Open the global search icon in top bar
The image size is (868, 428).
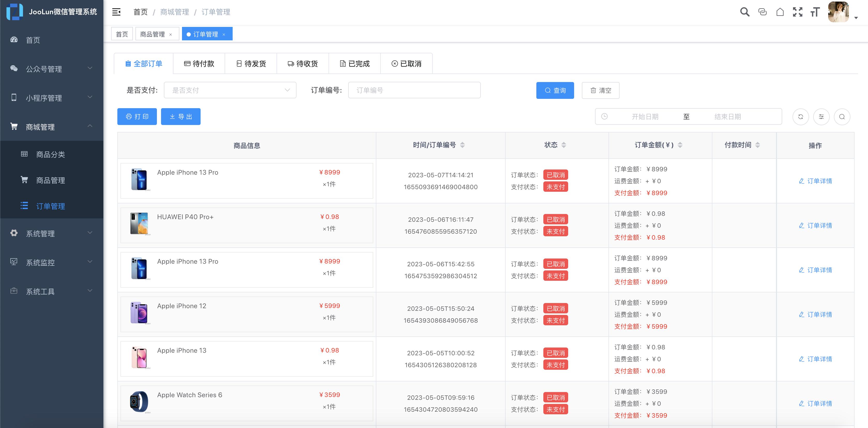745,12
